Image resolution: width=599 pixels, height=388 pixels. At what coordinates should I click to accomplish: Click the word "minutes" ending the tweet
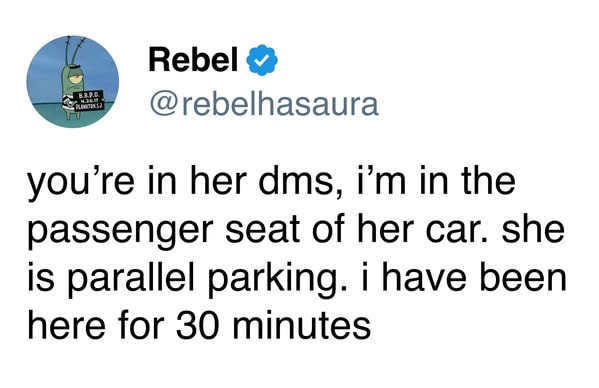(x=302, y=327)
